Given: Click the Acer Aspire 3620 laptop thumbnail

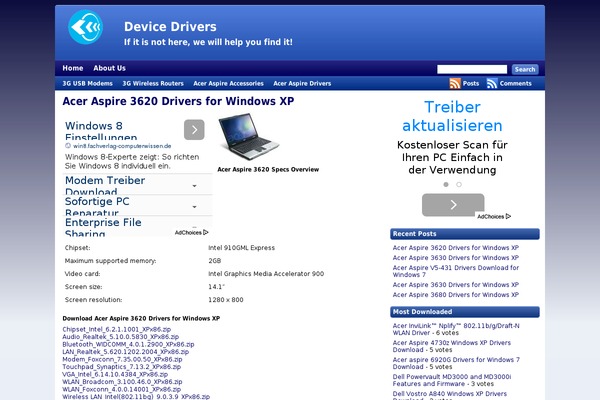Looking at the screenshot, I should [249, 137].
